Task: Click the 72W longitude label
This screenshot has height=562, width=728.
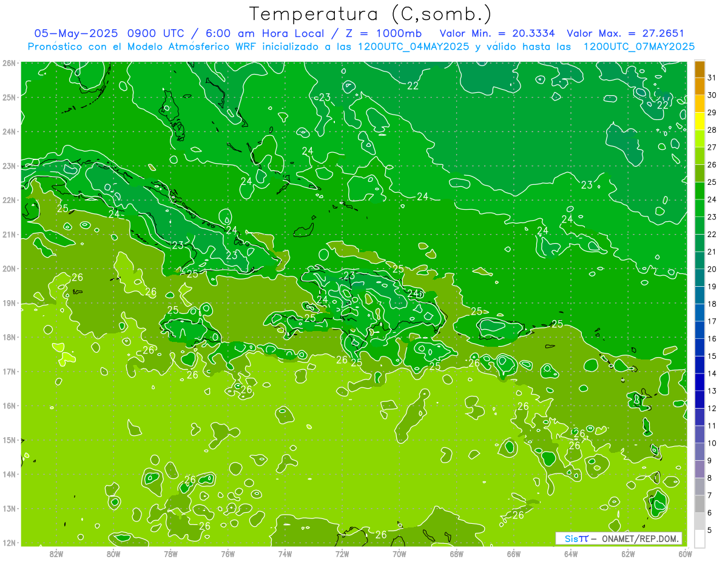Action: 342,554
